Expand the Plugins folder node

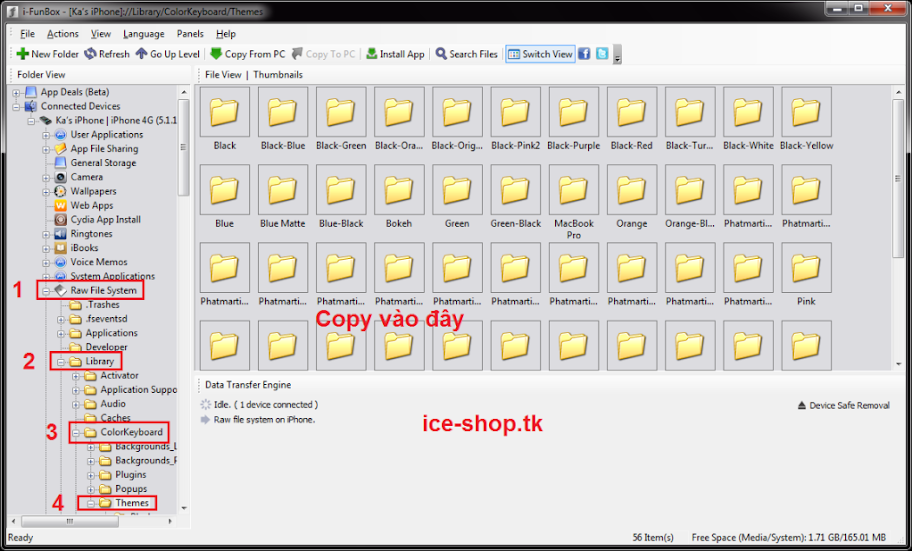tap(91, 475)
